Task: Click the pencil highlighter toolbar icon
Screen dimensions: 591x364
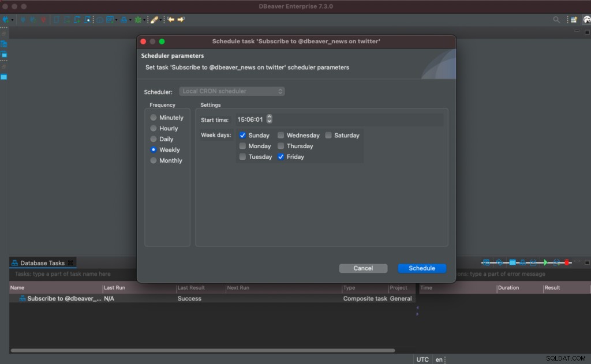Action: 154,20
